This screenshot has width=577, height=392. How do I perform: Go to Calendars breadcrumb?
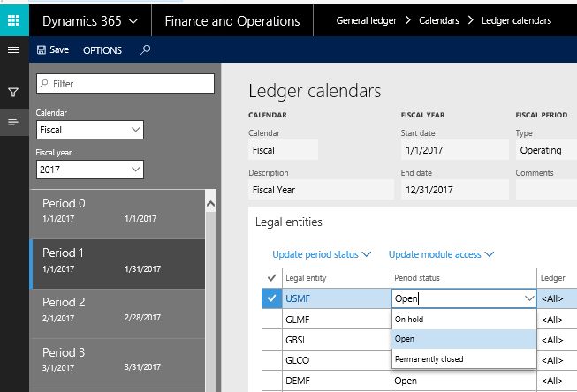[439, 20]
